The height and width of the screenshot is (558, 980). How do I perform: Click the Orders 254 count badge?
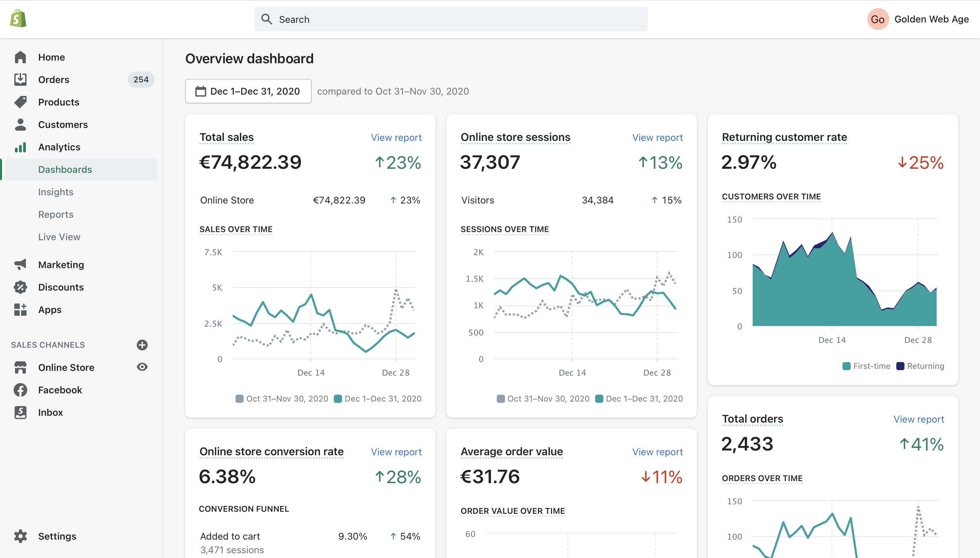point(141,79)
